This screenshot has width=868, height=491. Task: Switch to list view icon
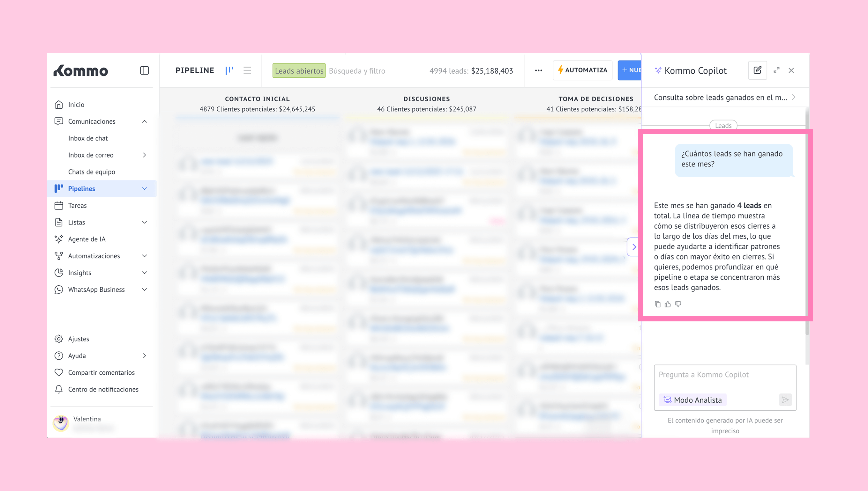247,70
